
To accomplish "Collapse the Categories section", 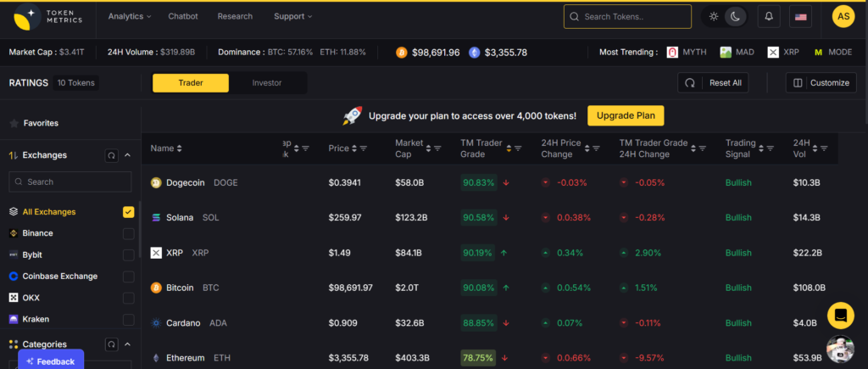I will click(127, 344).
